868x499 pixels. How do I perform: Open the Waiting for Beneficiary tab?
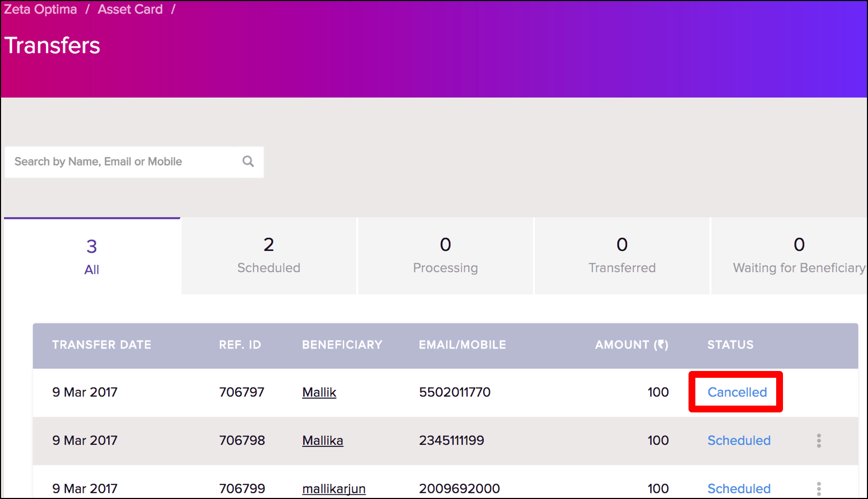tap(790, 256)
